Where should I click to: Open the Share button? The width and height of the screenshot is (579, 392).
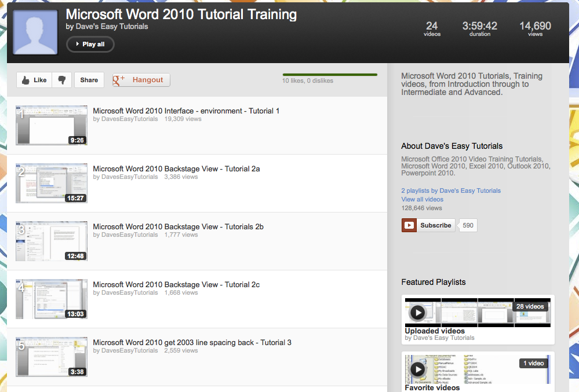click(89, 80)
